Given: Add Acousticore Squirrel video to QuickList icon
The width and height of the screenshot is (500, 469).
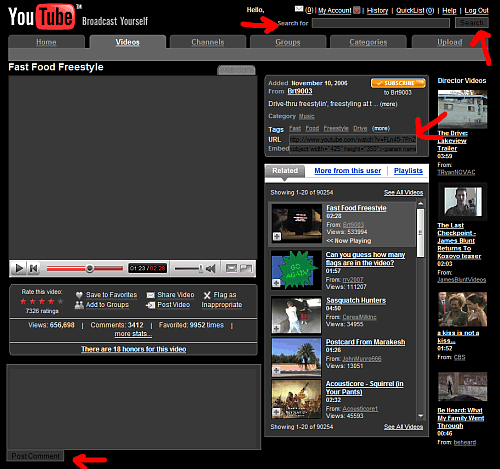Looking at the screenshot, I should [276, 412].
